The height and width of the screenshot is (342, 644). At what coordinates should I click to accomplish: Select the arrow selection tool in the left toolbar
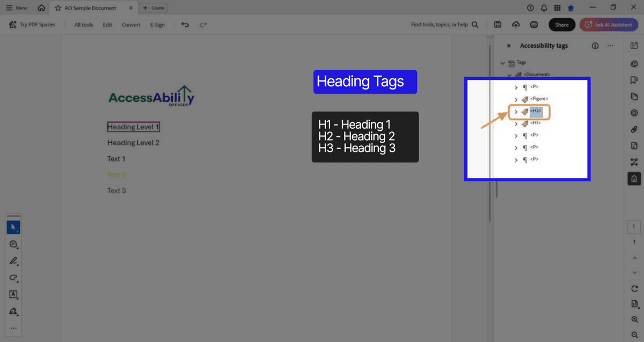[13, 227]
